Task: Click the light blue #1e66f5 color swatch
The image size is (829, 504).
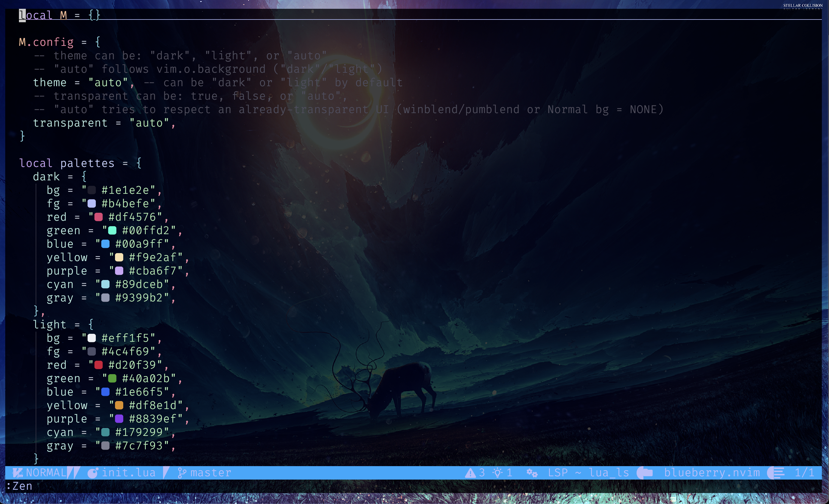Action: click(105, 392)
